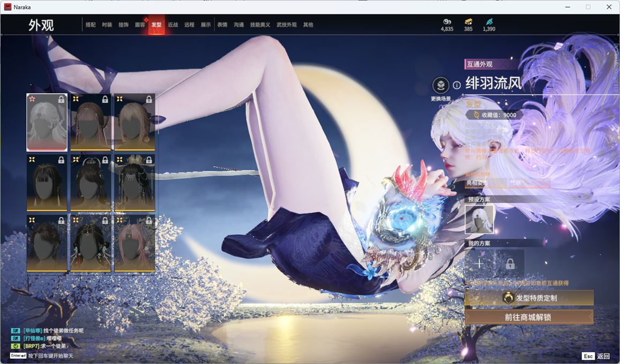Click the channel icon before 打怪兽 message
The height and width of the screenshot is (364, 620).
[x=15, y=338]
